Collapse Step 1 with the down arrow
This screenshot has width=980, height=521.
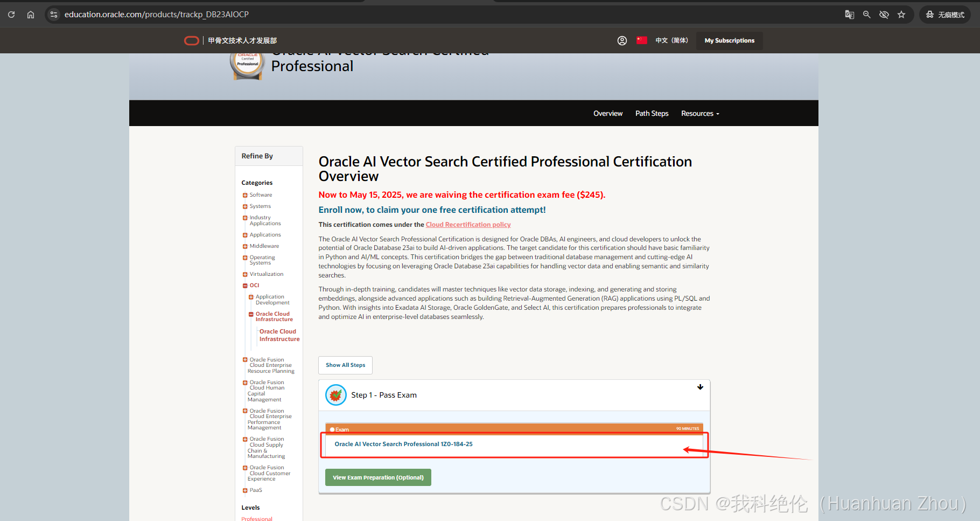coord(700,387)
